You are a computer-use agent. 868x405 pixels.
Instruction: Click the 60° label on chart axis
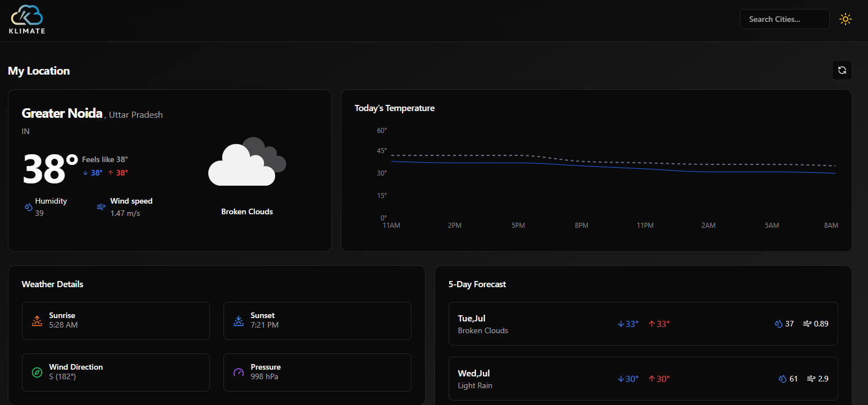(x=382, y=131)
